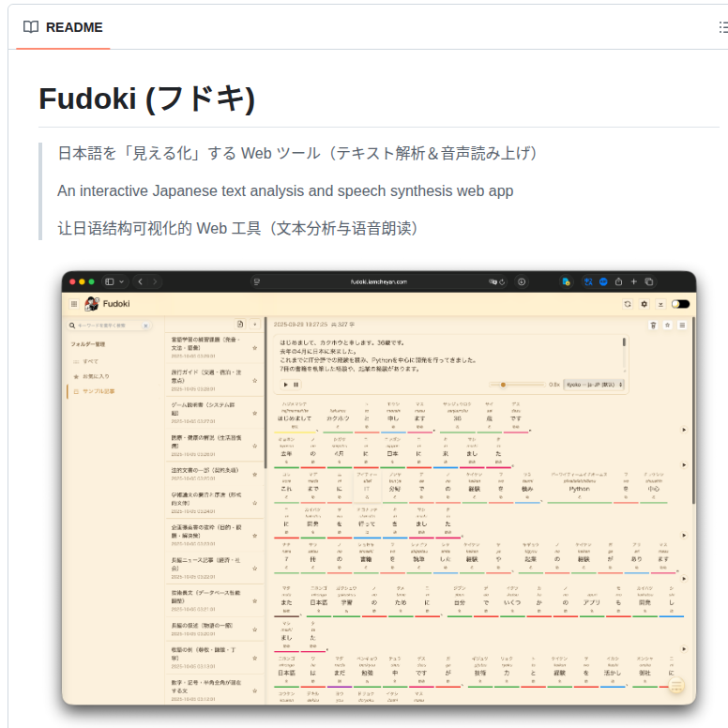Click the アプリ token card
The height and width of the screenshot is (728, 728).
pyautogui.click(x=591, y=600)
